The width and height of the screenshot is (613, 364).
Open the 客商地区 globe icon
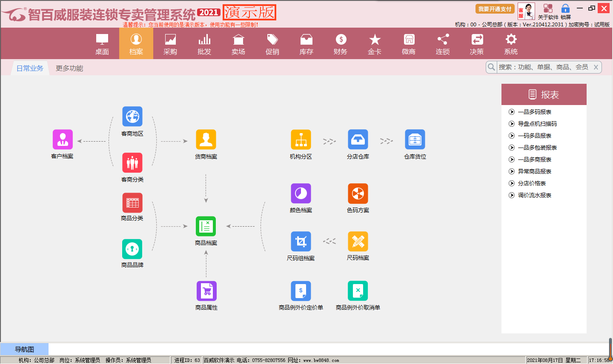click(132, 117)
